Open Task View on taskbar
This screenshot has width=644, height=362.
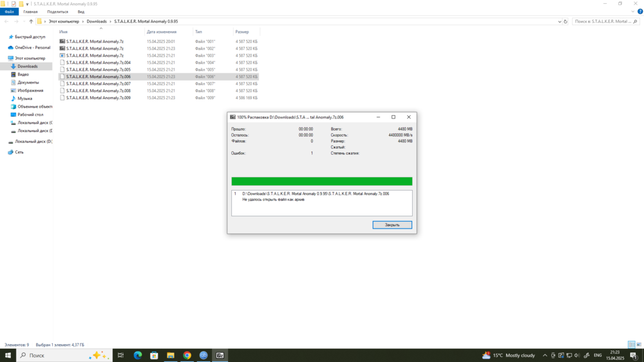pos(121,355)
